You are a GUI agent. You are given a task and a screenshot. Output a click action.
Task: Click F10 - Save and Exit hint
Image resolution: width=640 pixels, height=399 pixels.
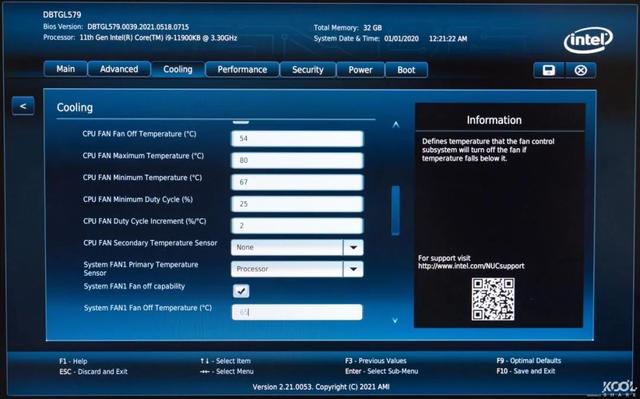526,371
